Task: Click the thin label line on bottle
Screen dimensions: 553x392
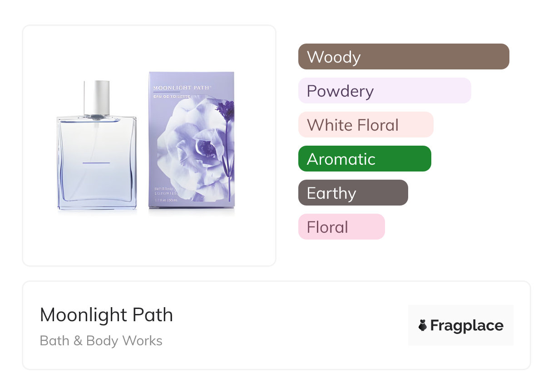Action: (x=96, y=162)
